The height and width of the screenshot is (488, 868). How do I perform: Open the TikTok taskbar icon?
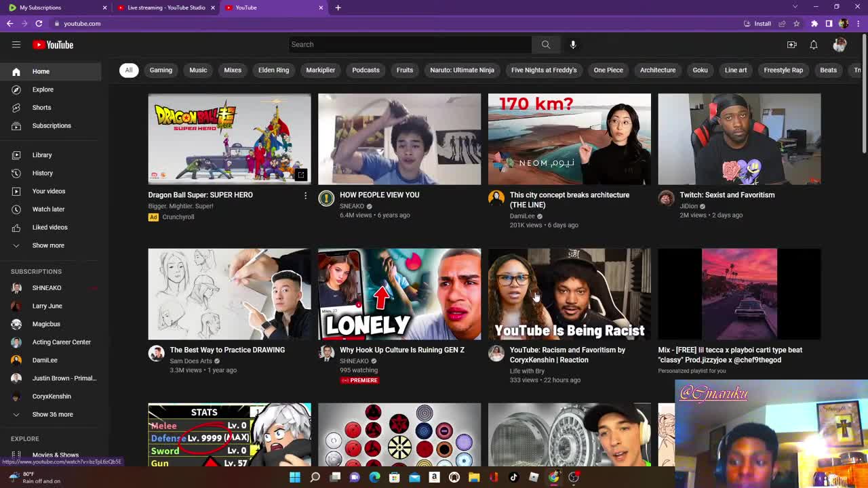(514, 477)
